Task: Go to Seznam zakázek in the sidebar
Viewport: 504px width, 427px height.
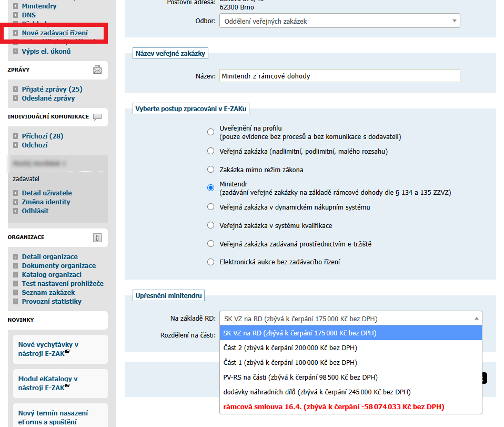Action: (48, 293)
